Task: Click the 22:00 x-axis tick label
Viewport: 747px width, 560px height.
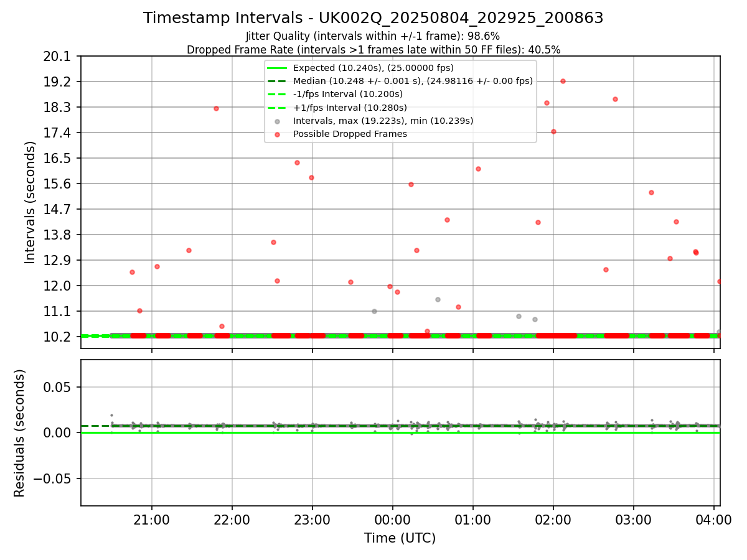Action: point(232,520)
